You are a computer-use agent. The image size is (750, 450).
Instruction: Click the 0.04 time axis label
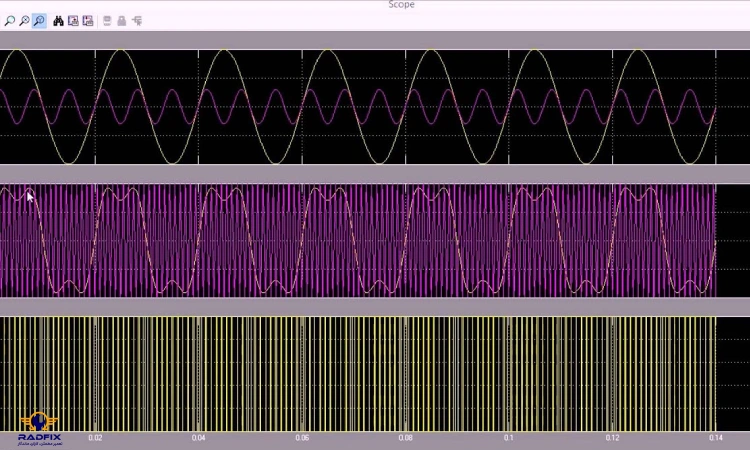(199, 437)
